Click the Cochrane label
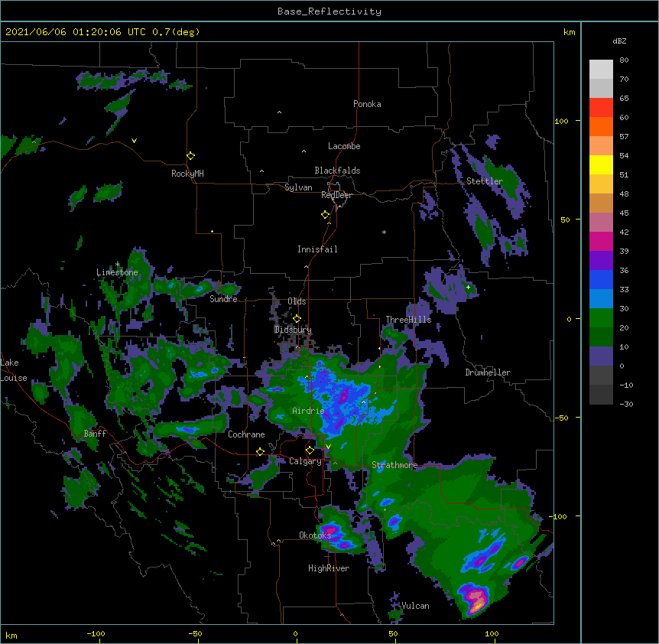Screen dimensions: 659x644 pyautogui.click(x=246, y=434)
